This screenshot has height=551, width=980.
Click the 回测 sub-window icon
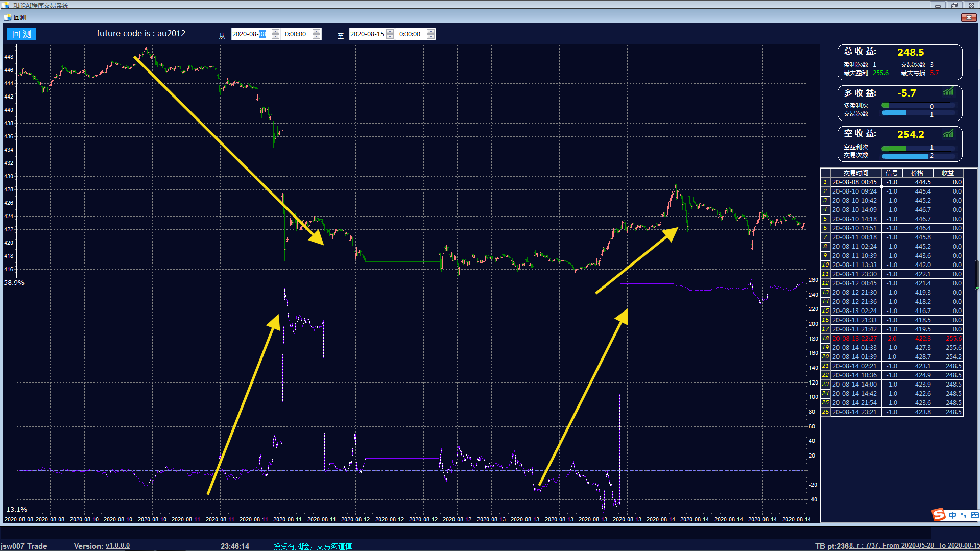7,17
